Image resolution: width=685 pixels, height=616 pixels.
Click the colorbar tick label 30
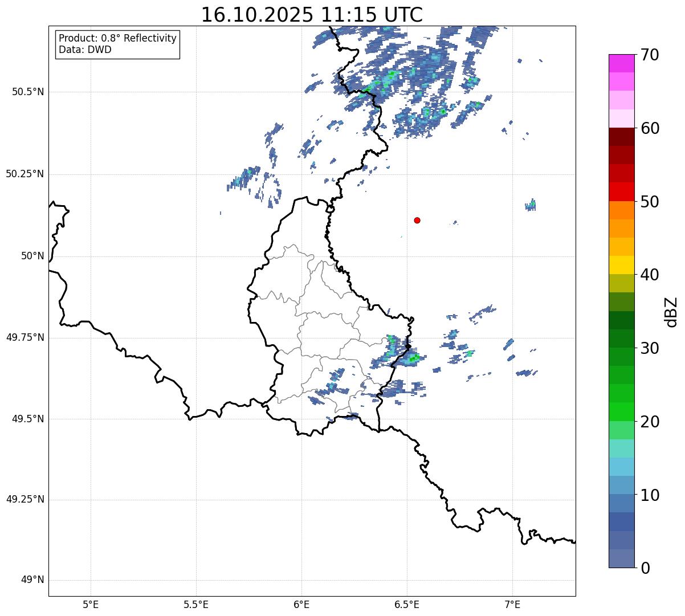(x=651, y=348)
